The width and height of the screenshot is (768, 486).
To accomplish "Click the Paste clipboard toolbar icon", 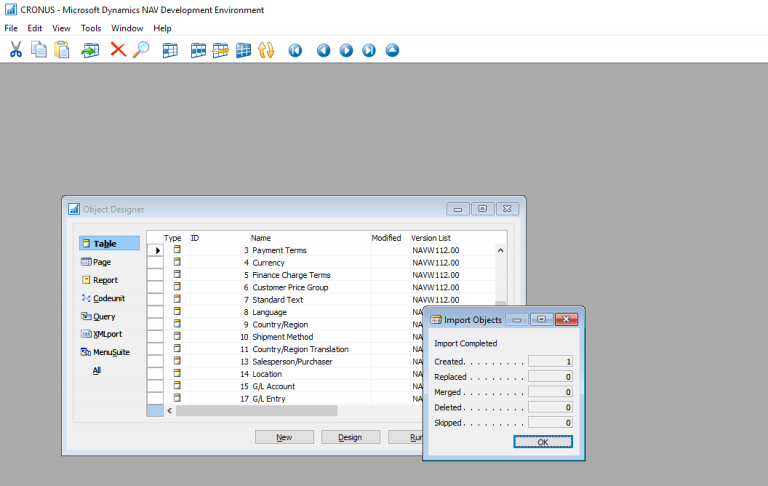I will pyautogui.click(x=62, y=50).
